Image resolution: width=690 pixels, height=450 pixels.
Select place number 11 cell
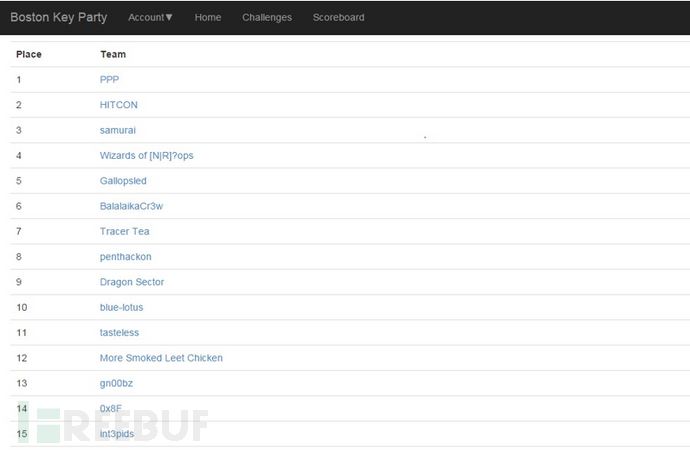(22, 333)
